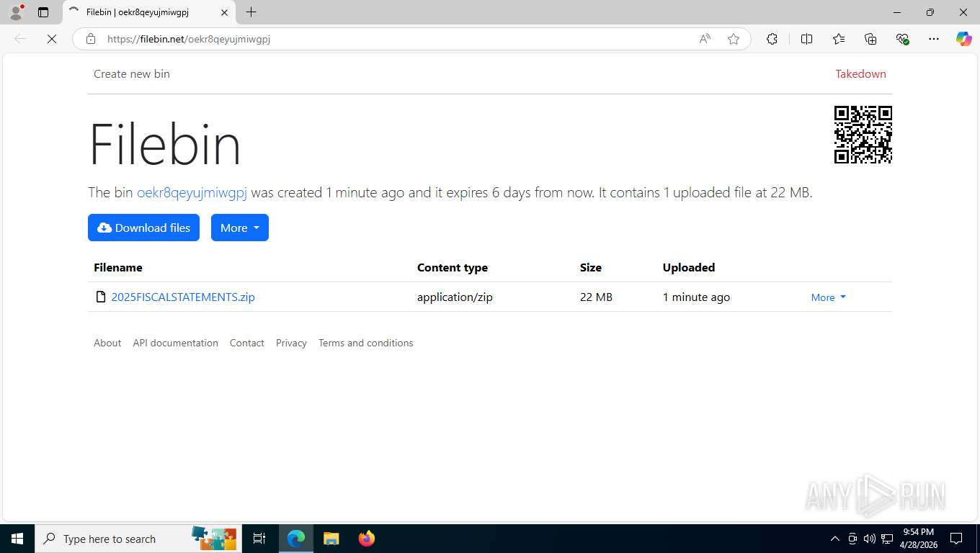This screenshot has width=980, height=553.
Task: Expand the More menu in the file row
Action: coord(828,297)
